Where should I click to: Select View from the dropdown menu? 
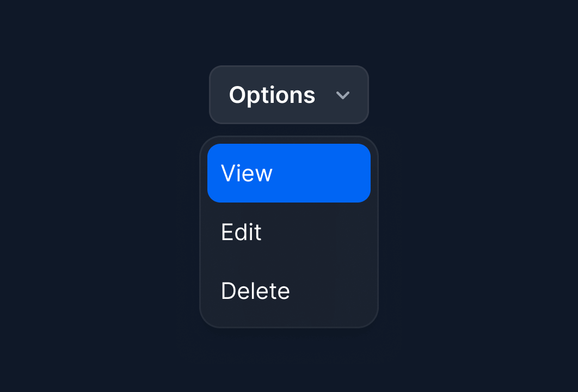pyautogui.click(x=289, y=173)
